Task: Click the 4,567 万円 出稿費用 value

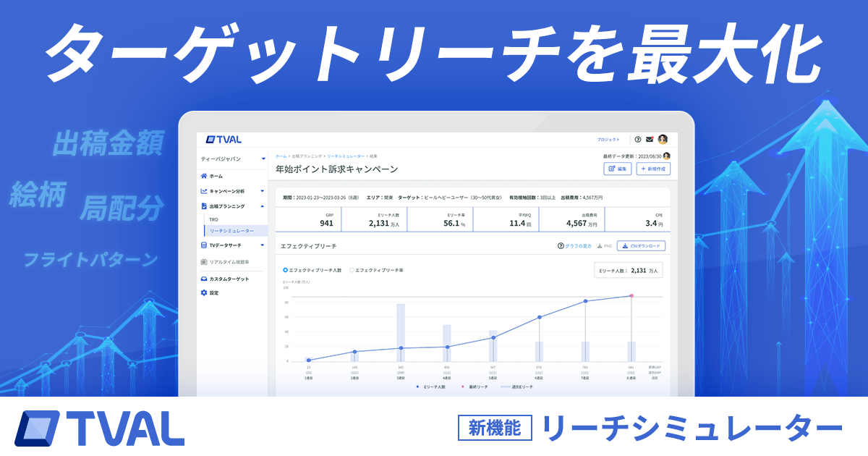Action: [582, 224]
